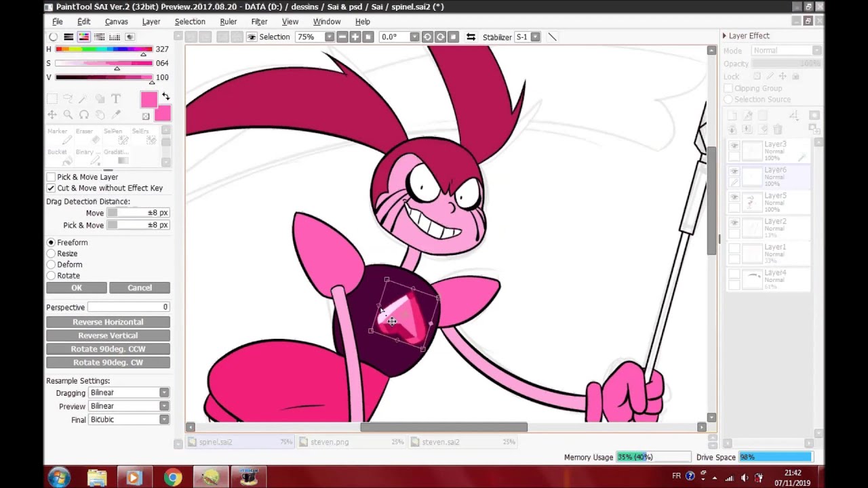Screen dimensions: 868x488
Task: Select the Rotate view tool
Action: point(83,115)
